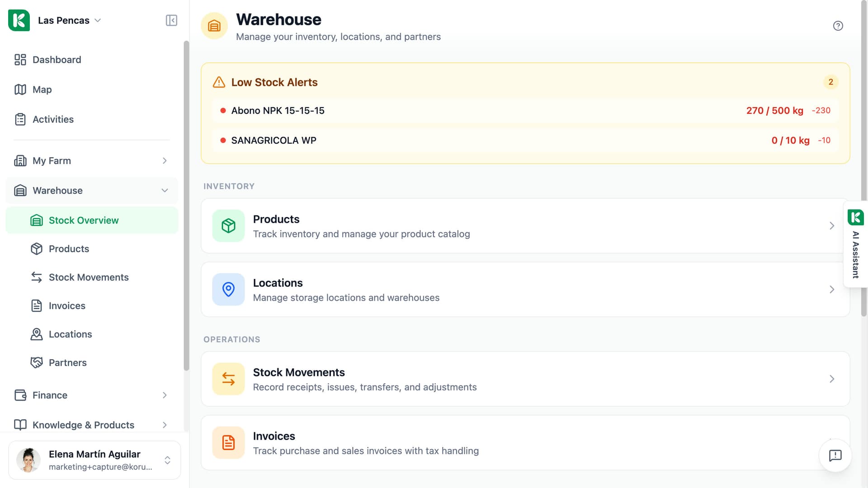Click the Stock Movements arrows icon in sidebar
This screenshot has height=488, width=868.
(x=37, y=277)
